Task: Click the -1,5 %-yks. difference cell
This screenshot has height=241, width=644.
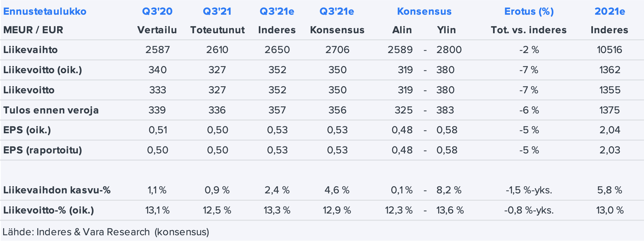Action: [529, 190]
